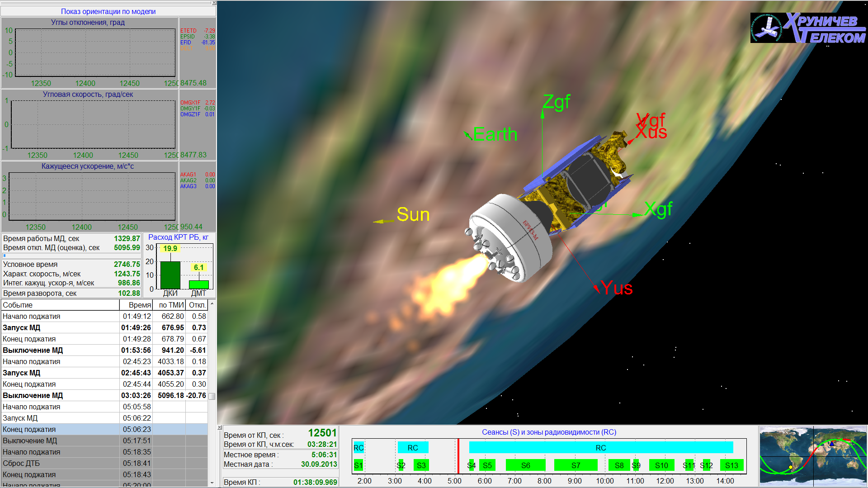Click the Khrunichev Telecom logo
This screenshot has height=488, width=868.
[808, 28]
